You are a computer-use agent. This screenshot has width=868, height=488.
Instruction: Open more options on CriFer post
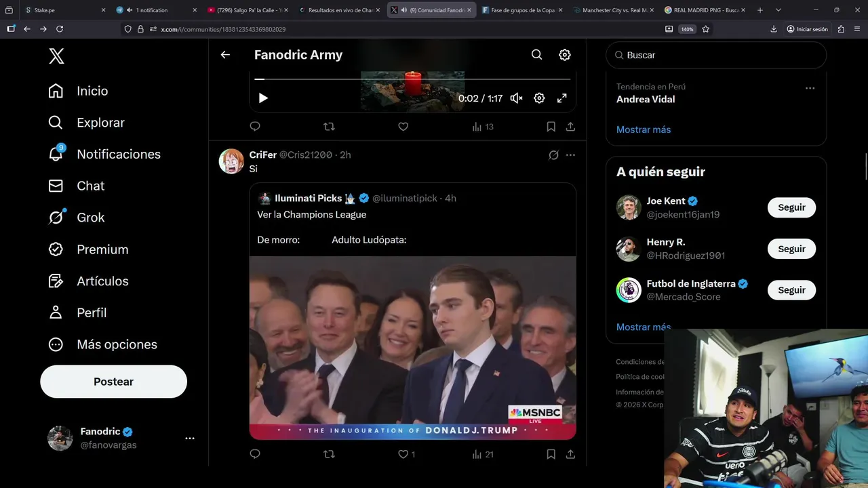tap(570, 155)
